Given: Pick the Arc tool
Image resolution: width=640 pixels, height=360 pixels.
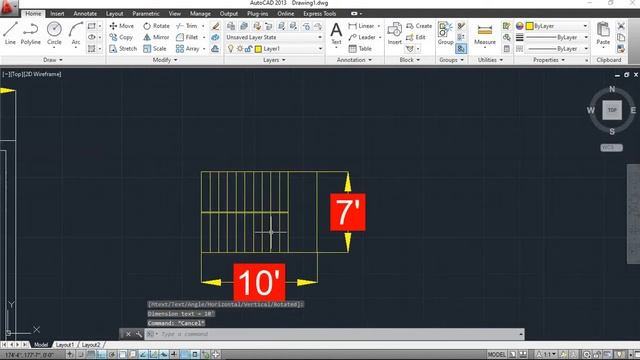Looking at the screenshot, I should [x=76, y=33].
